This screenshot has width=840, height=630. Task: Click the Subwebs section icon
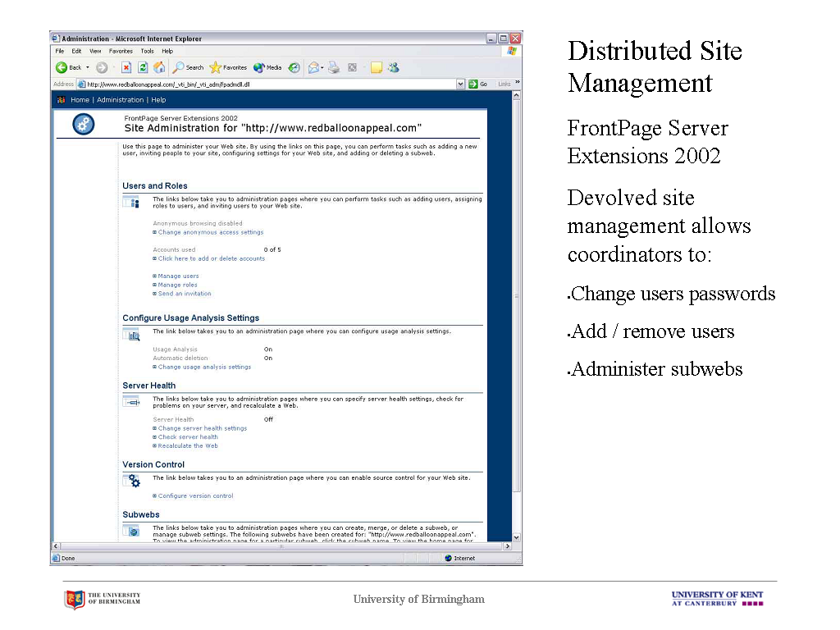coord(132,531)
